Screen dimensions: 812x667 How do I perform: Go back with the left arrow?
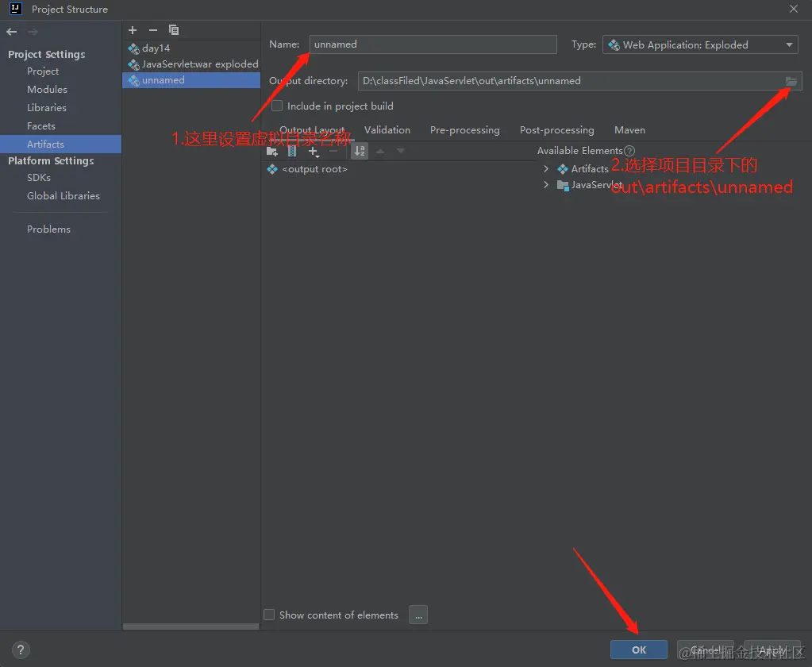click(x=11, y=32)
